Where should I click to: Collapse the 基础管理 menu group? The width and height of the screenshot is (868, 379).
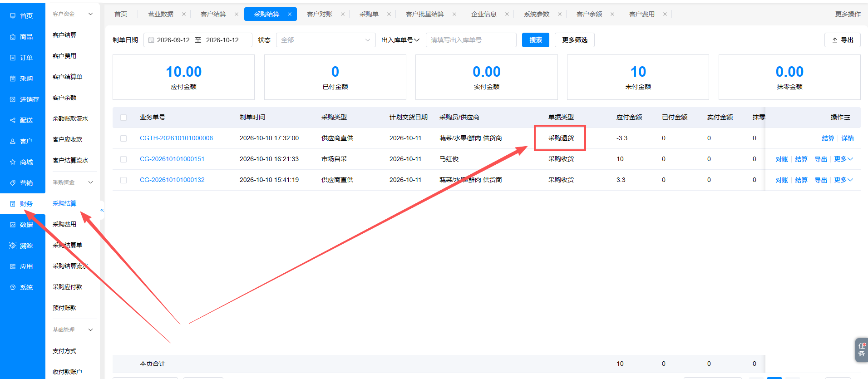(90, 330)
